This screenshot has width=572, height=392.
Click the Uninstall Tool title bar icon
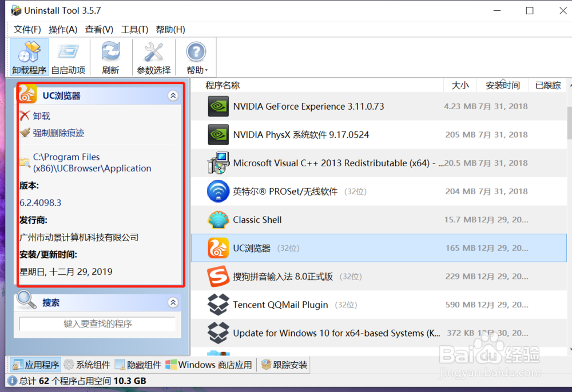click(x=16, y=10)
